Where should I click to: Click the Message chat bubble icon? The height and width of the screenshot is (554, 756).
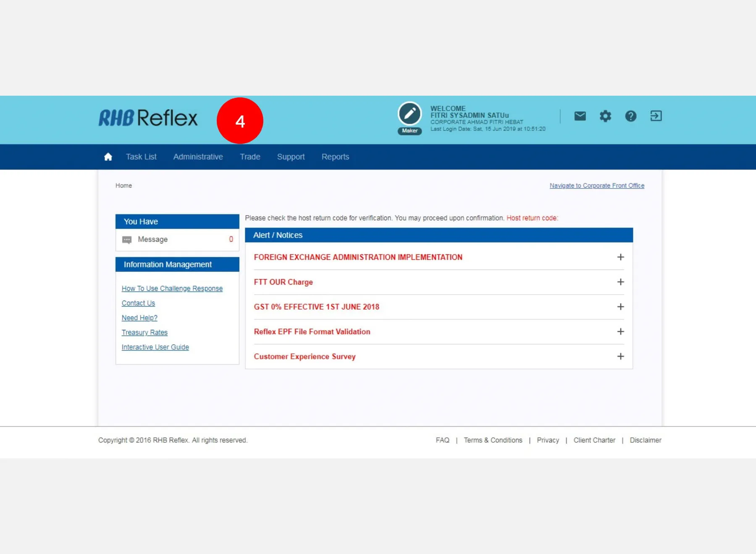coord(127,240)
